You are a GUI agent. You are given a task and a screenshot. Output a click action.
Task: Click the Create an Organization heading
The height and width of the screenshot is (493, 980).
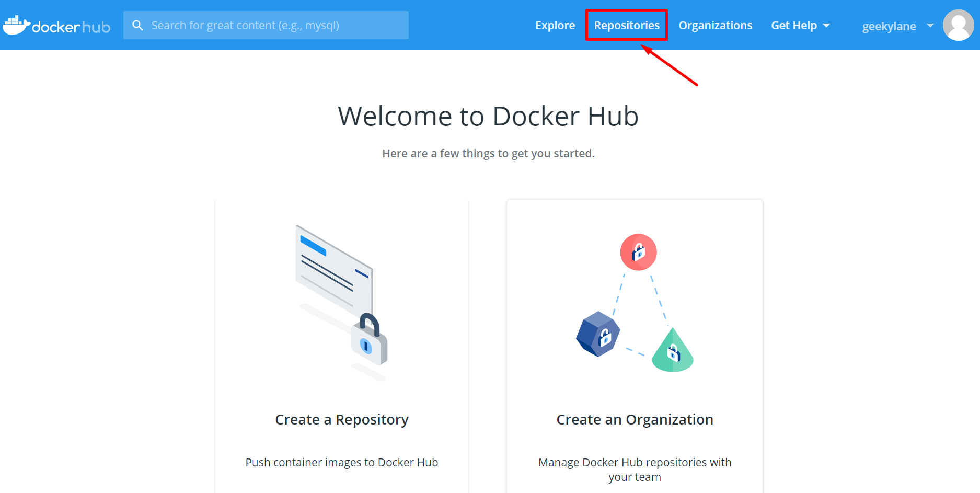click(635, 419)
